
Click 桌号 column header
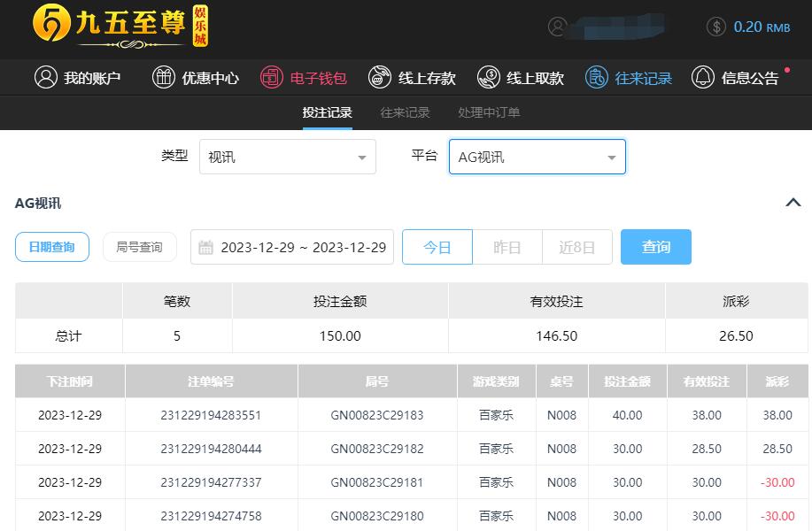coord(561,381)
